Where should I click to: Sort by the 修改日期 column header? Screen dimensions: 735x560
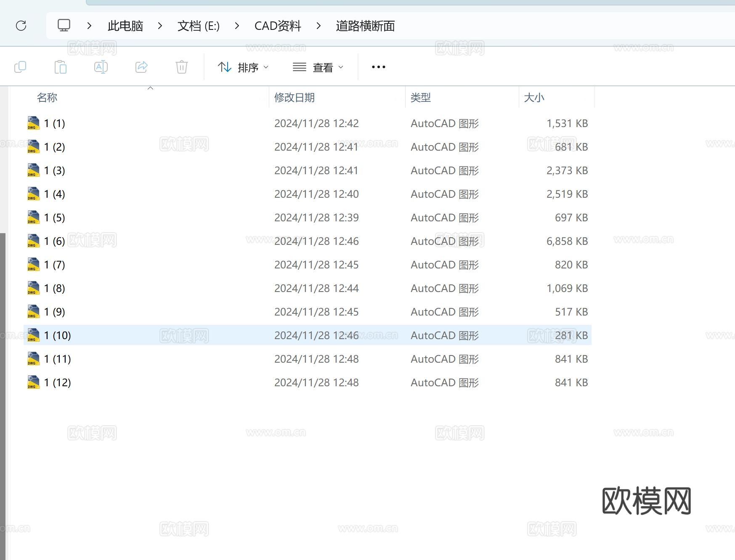pos(295,98)
